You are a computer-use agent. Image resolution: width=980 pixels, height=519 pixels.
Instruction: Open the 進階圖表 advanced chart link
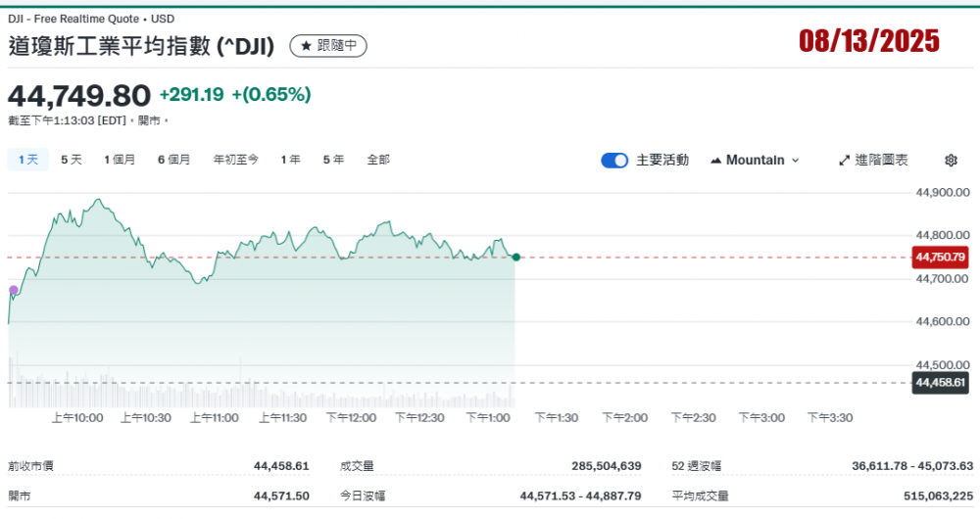point(873,161)
